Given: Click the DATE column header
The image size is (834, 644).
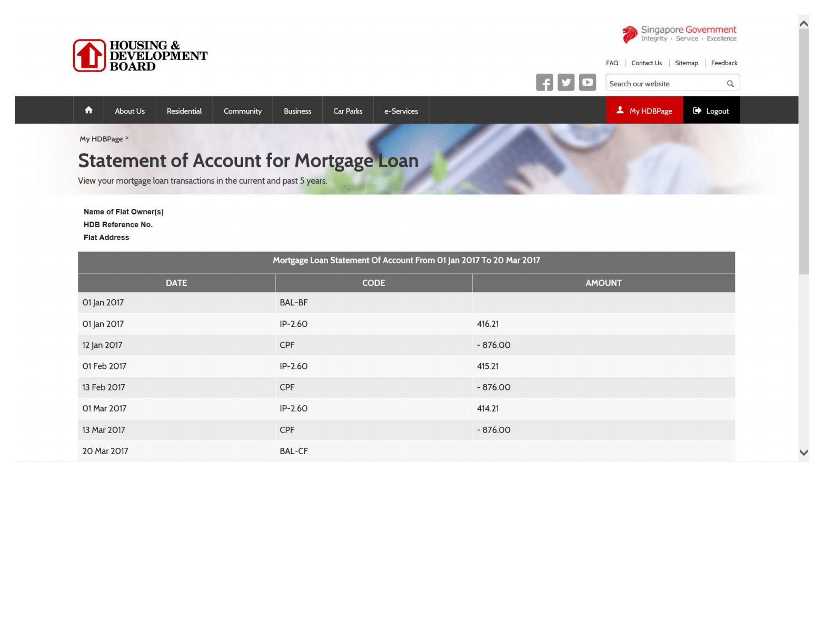Looking at the screenshot, I should tap(176, 283).
